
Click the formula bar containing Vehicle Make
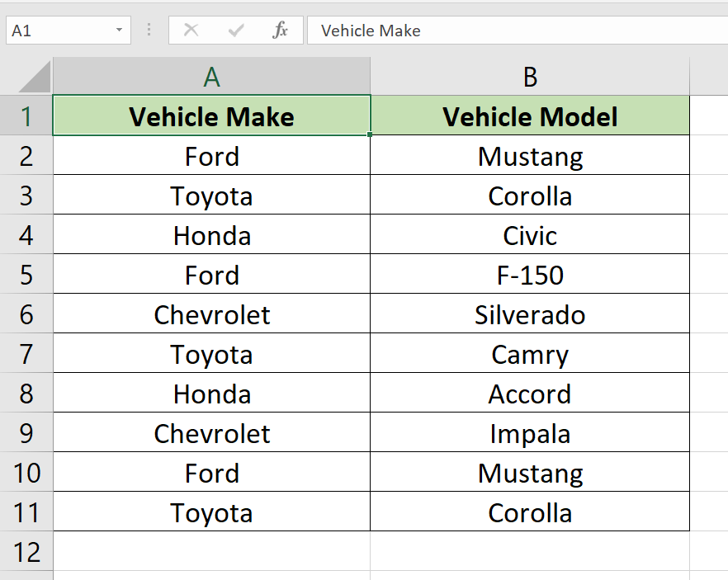coord(518,31)
